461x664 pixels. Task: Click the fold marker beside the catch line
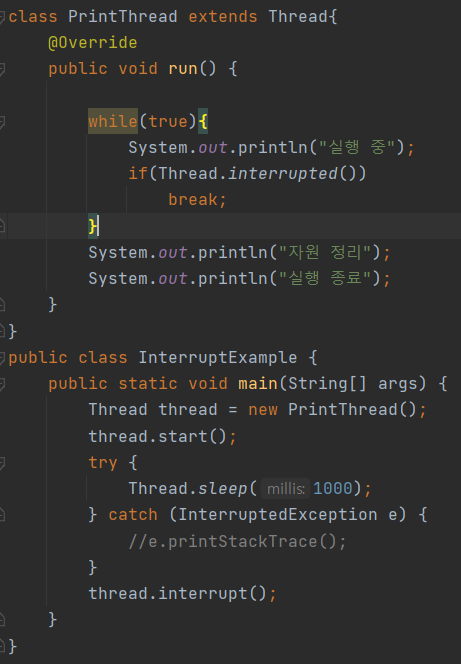point(2,515)
